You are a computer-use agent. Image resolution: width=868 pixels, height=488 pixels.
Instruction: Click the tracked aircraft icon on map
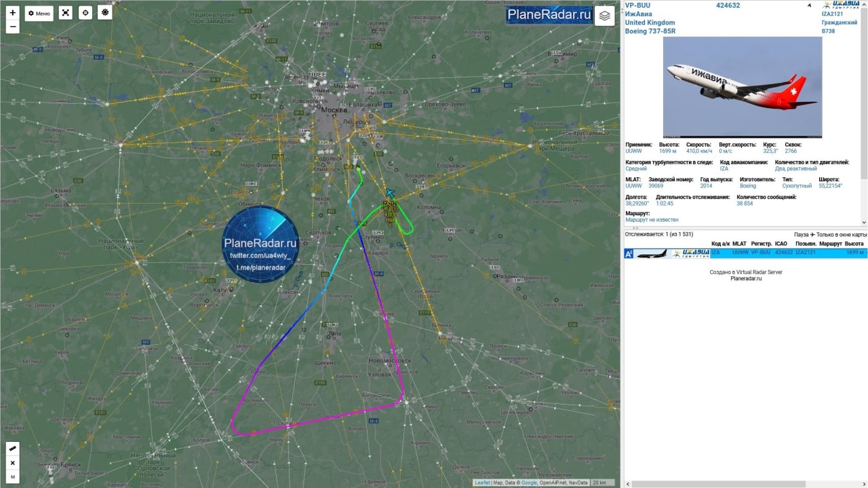coord(389,194)
